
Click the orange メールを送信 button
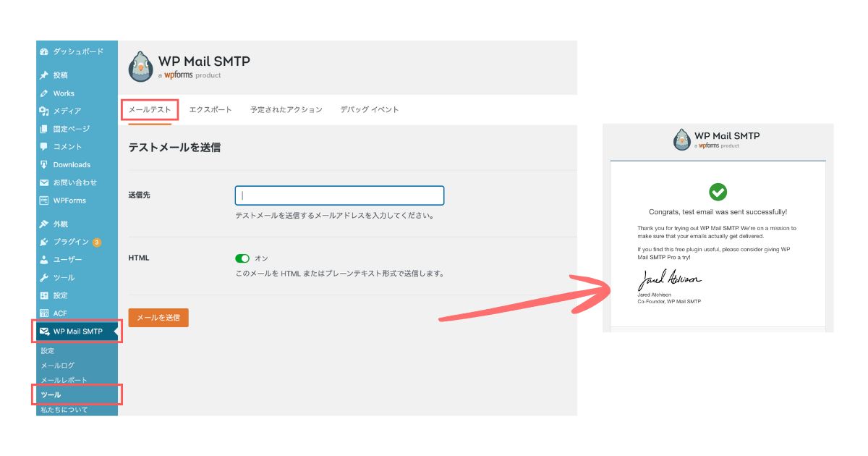point(158,317)
